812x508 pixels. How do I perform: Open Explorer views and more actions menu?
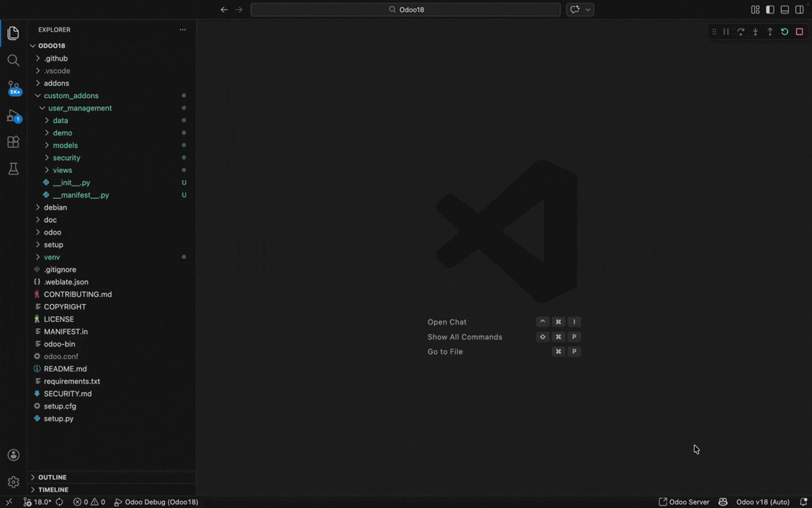(183, 30)
